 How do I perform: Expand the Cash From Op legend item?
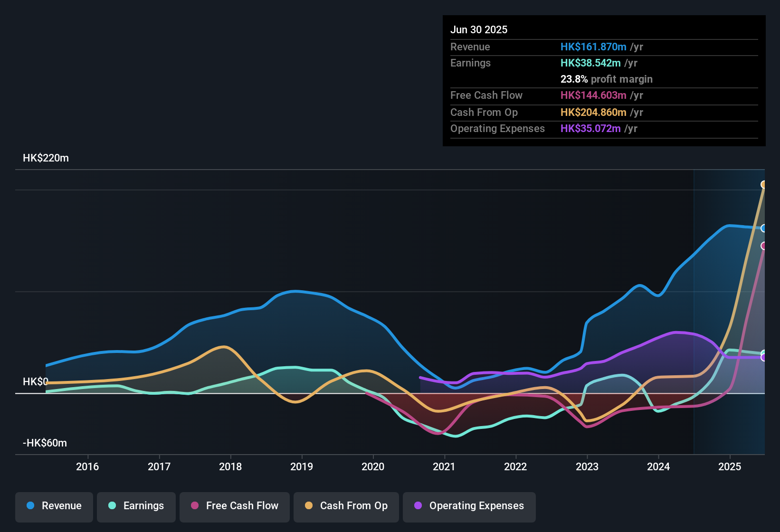(346, 506)
